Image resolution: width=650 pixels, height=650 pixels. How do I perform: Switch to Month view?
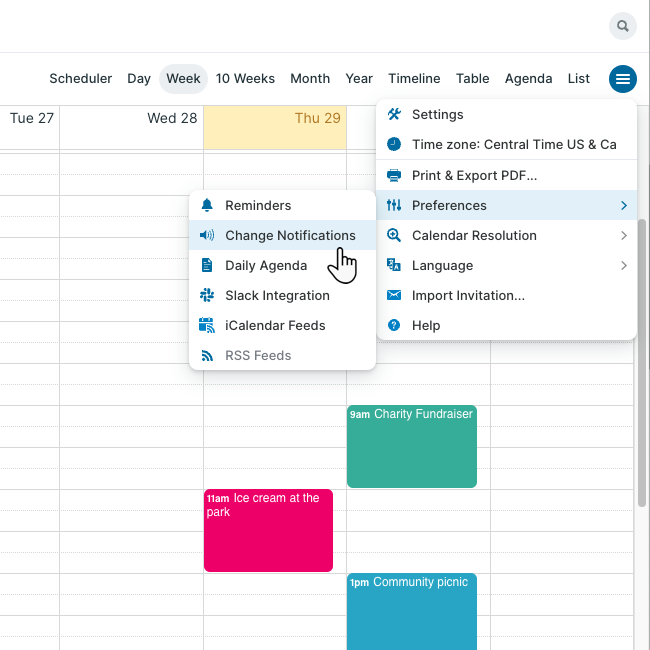tap(310, 79)
